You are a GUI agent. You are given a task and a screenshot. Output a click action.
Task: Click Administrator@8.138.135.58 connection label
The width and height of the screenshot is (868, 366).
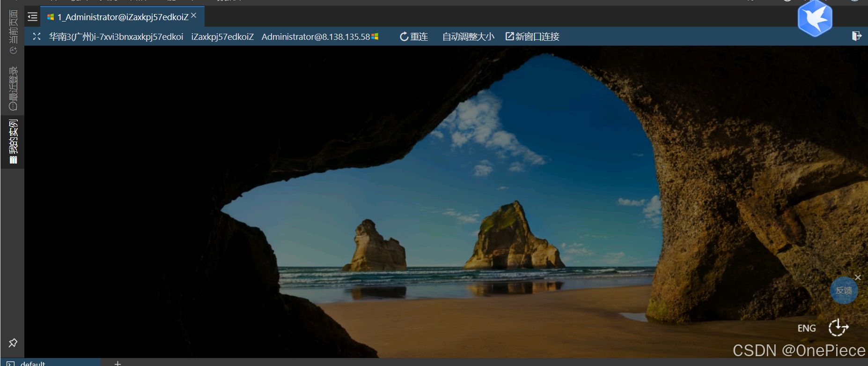316,37
